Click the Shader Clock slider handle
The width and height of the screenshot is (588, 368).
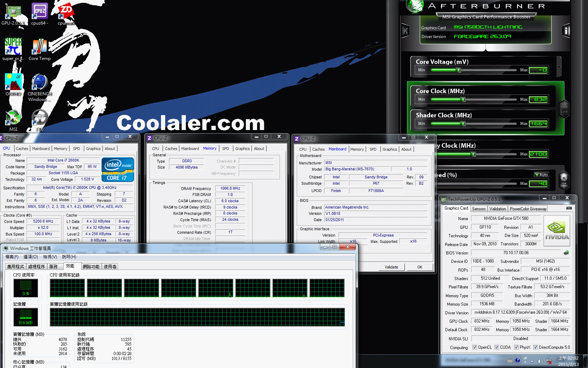click(463, 124)
